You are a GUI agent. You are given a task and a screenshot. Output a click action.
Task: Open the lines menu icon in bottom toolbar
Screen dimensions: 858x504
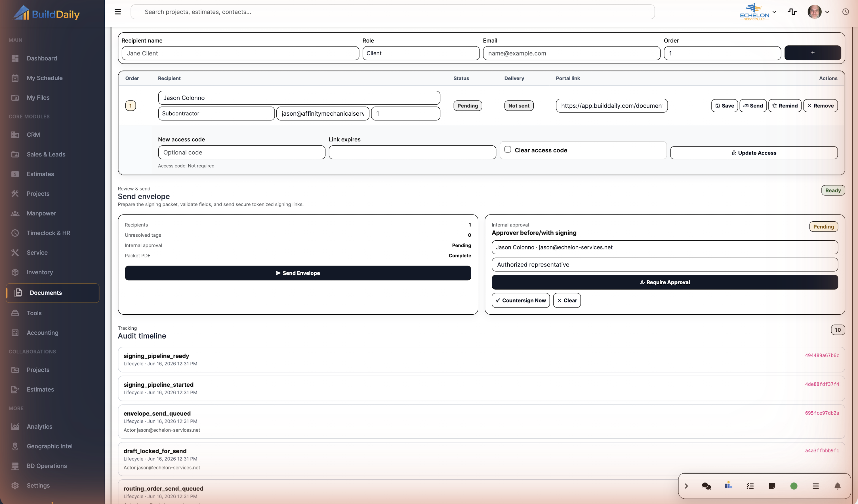(815, 486)
